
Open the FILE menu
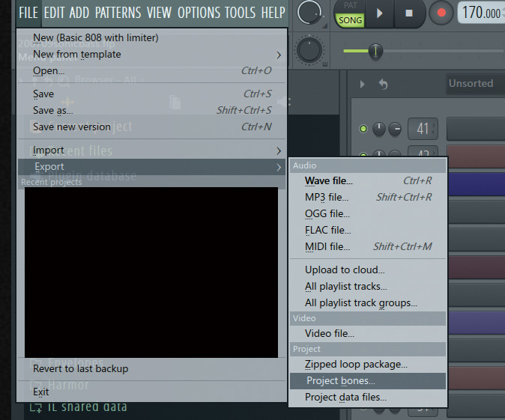point(28,13)
